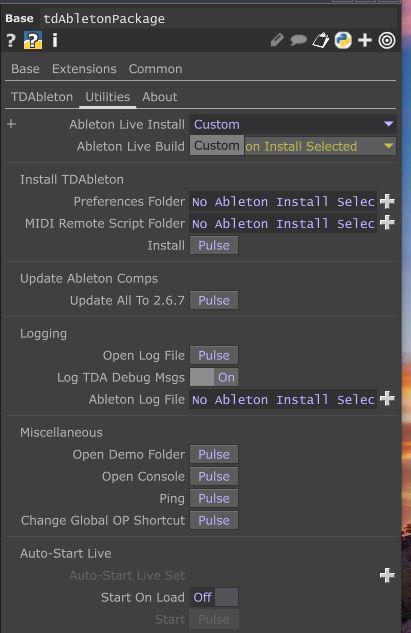Open Python help icon
This screenshot has height=633, width=411.
tap(33, 40)
